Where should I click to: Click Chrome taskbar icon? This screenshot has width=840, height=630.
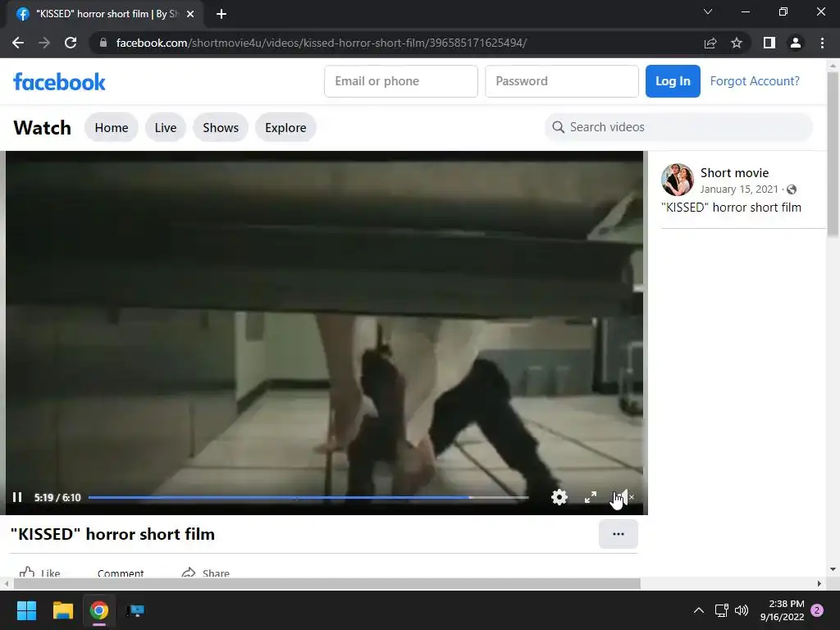tap(98, 610)
